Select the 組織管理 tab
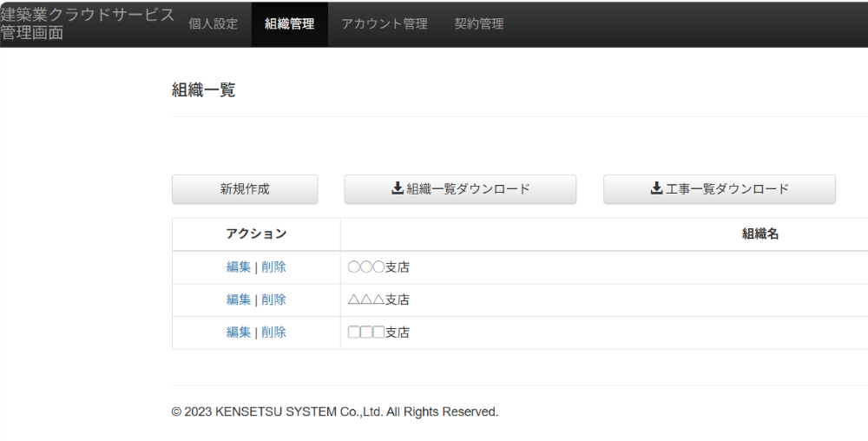This screenshot has width=868, height=441. (x=289, y=24)
